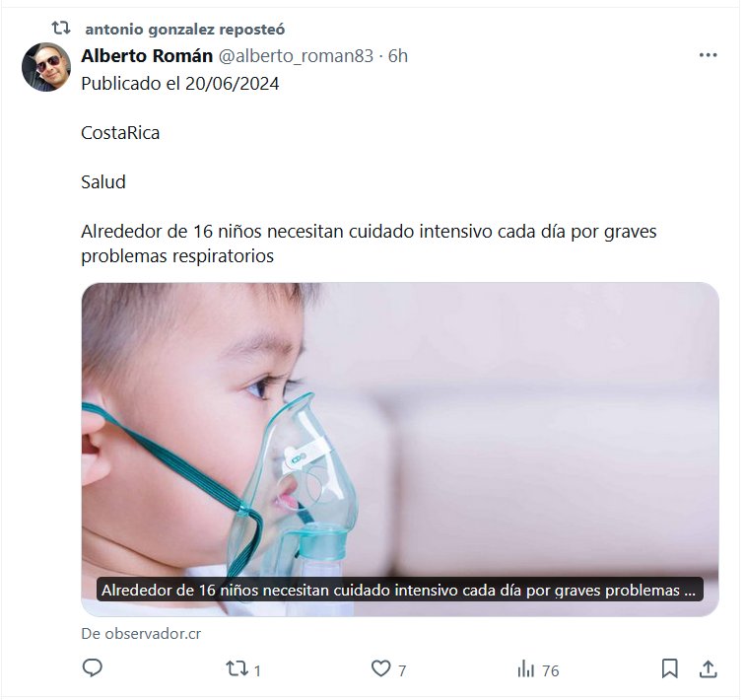
Task: Click the repost icon beside antonio gonzalez
Action: point(61,28)
